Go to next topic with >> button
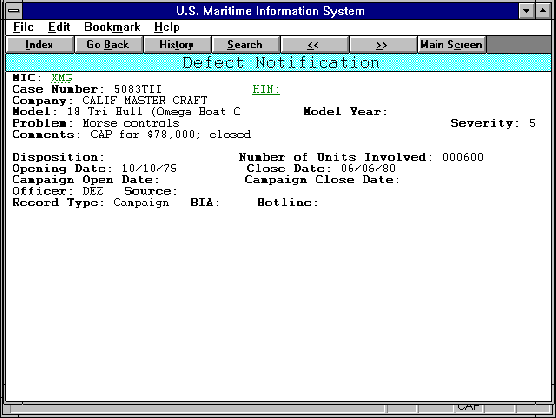Screen dimensions: 556x418 coord(383,45)
